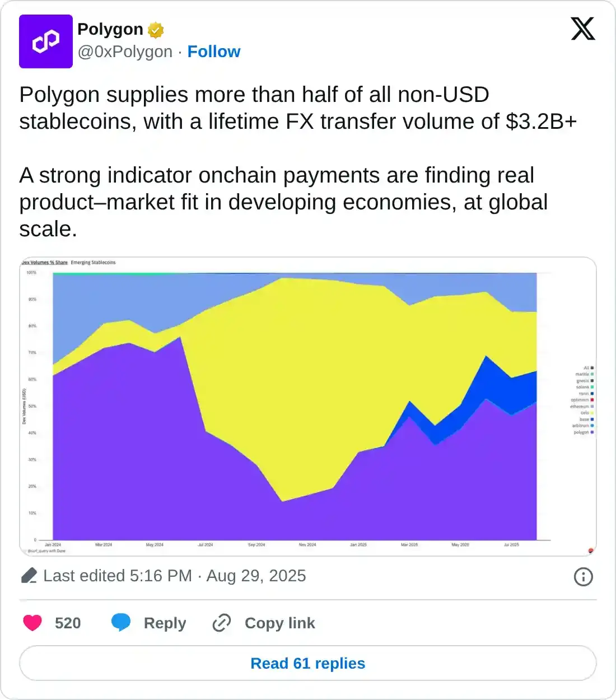Toggle the solana series in the legend
Image resolution: width=616 pixels, height=700 pixels.
point(585,387)
